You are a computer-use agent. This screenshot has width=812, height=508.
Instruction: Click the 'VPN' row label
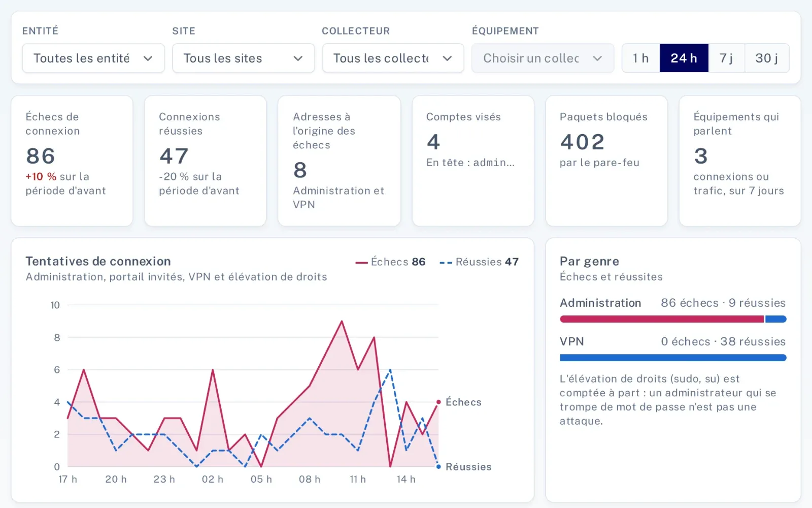[x=572, y=342]
